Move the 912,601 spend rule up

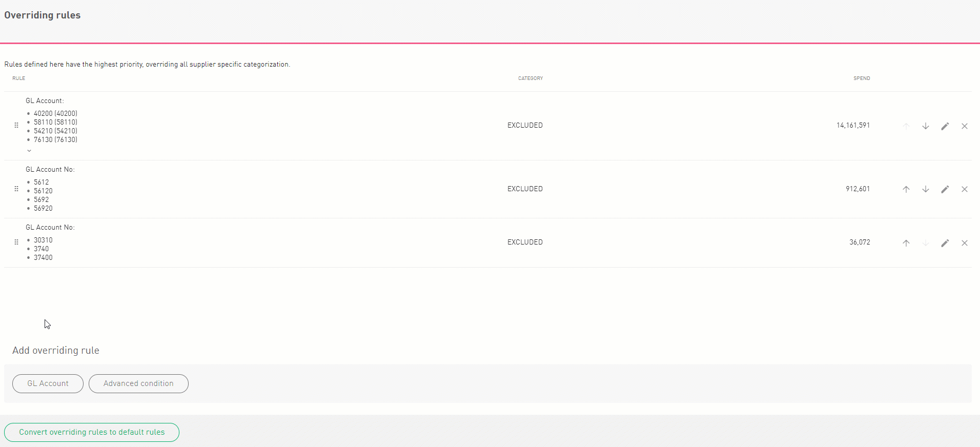click(x=906, y=189)
